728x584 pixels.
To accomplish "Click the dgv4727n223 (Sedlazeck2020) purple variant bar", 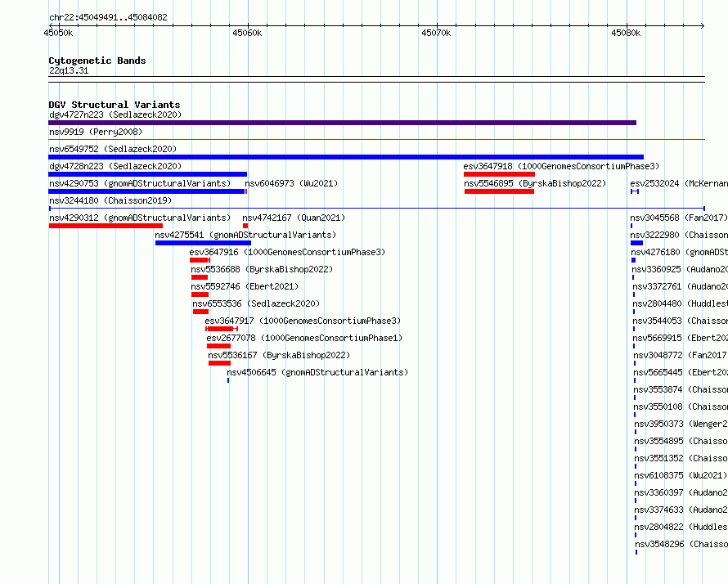I will (342, 123).
